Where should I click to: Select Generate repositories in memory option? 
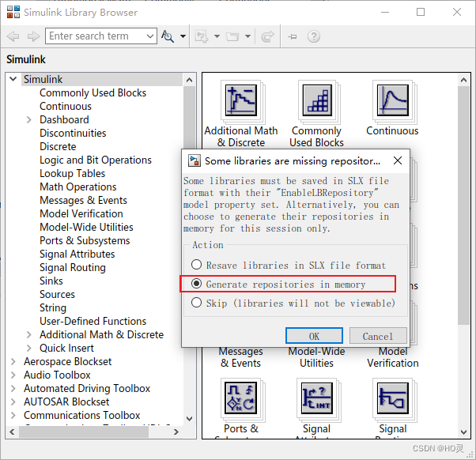[278, 285]
